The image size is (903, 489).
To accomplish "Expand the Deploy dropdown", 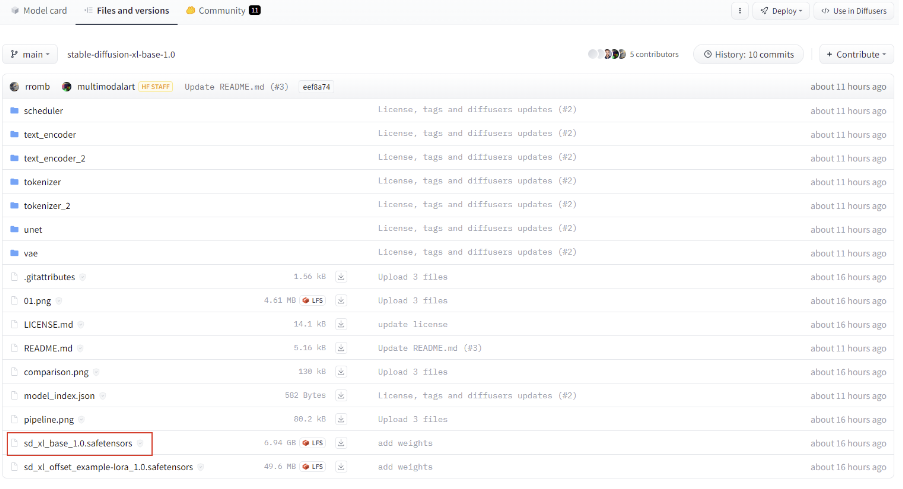I will 781,11.
